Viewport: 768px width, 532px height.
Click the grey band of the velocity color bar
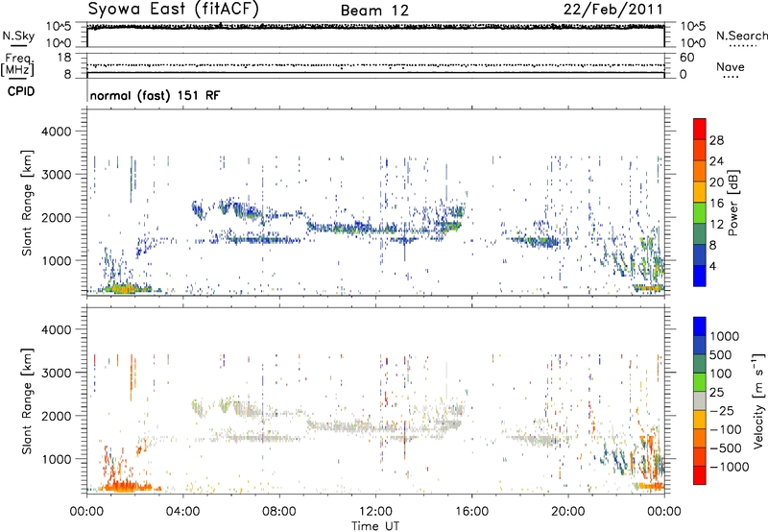700,401
